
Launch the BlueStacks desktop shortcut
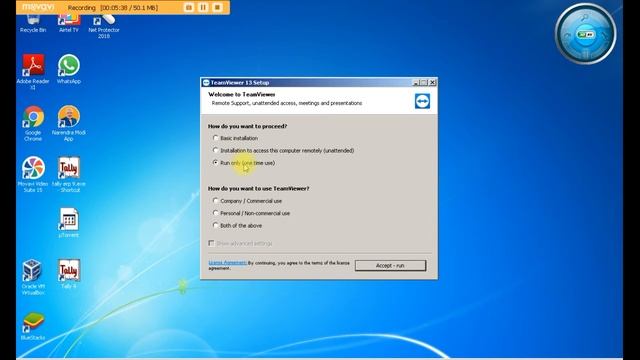(x=33, y=327)
